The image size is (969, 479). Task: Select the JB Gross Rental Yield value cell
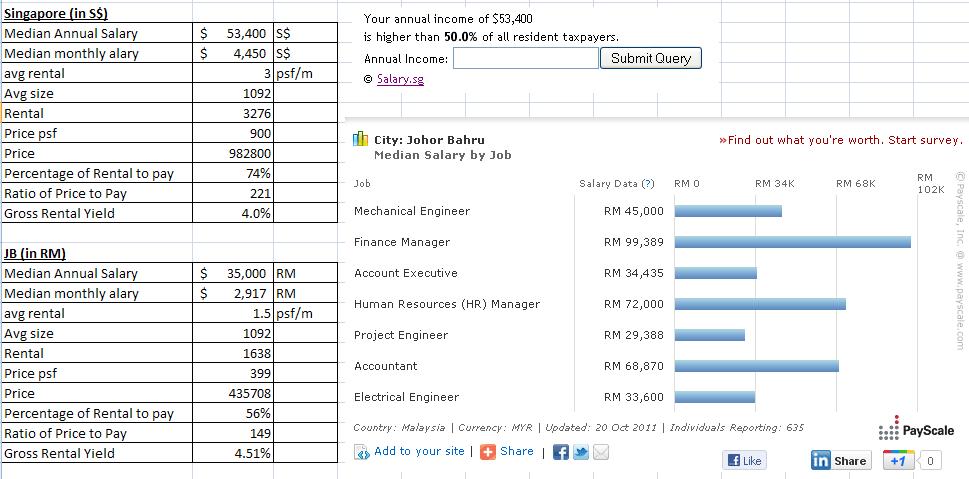coord(235,453)
